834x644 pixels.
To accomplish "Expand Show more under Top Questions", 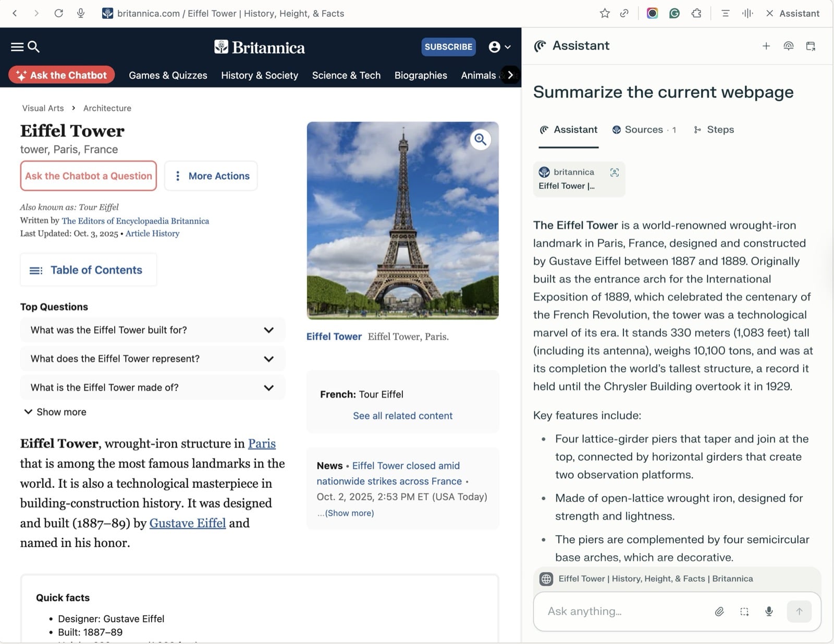I will pos(55,412).
